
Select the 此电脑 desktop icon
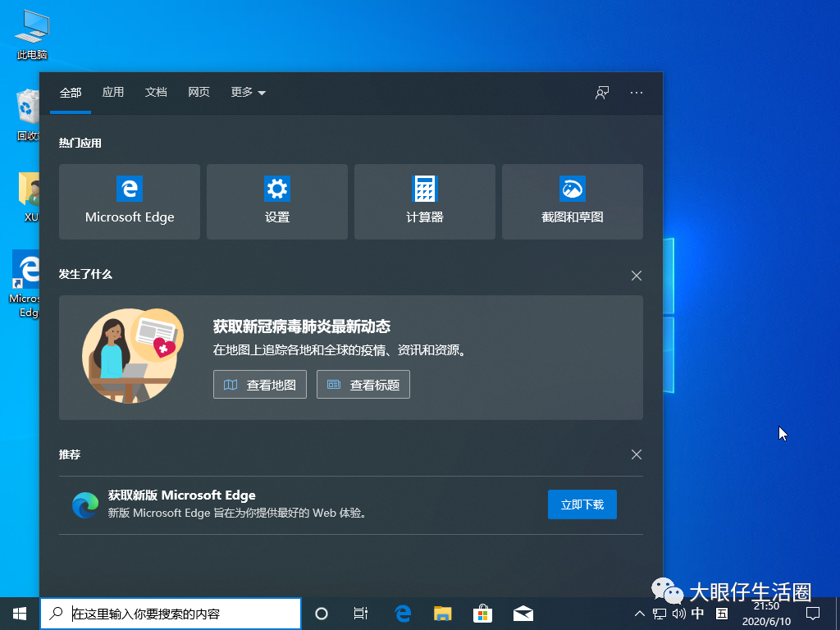(x=32, y=34)
